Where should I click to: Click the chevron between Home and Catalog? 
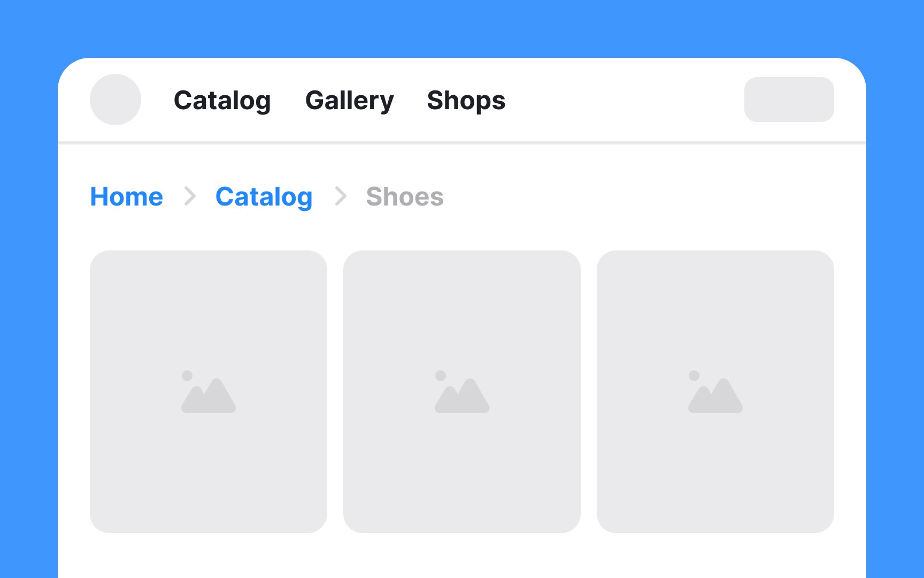[x=190, y=196]
